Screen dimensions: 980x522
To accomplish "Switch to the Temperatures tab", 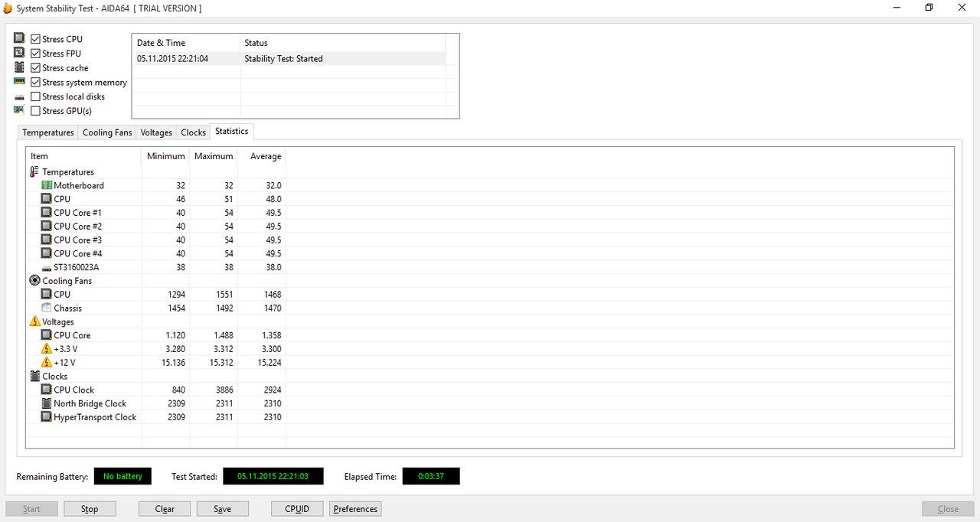I will (48, 132).
